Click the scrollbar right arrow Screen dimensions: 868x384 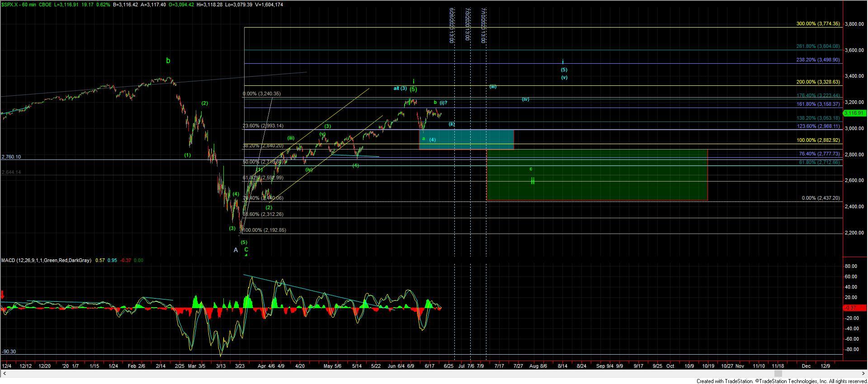(864, 374)
